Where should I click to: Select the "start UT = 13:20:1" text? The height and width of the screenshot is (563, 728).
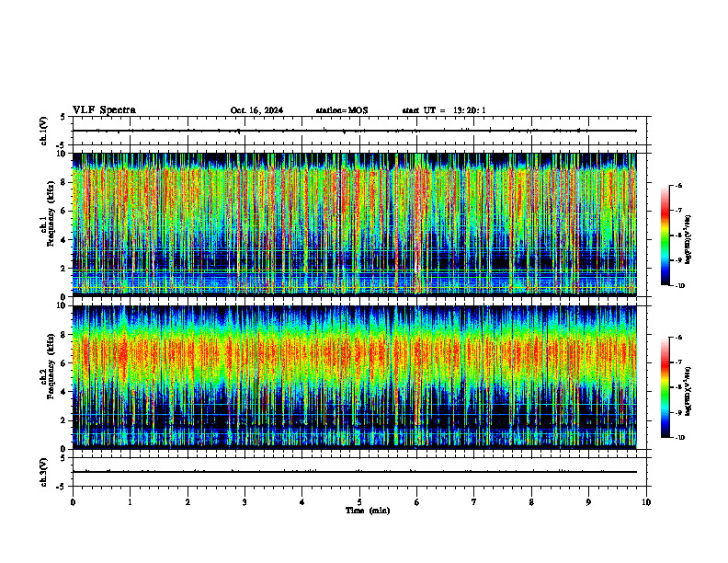(444, 110)
